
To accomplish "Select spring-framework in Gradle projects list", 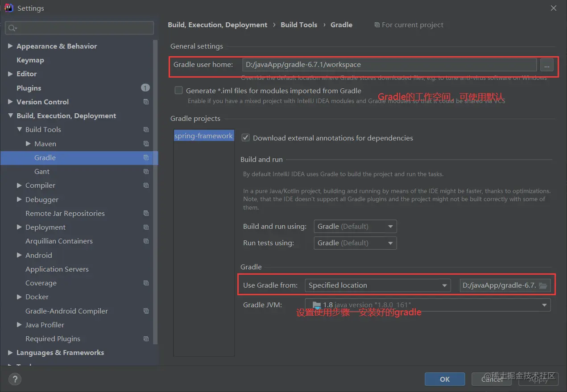I will coord(204,136).
